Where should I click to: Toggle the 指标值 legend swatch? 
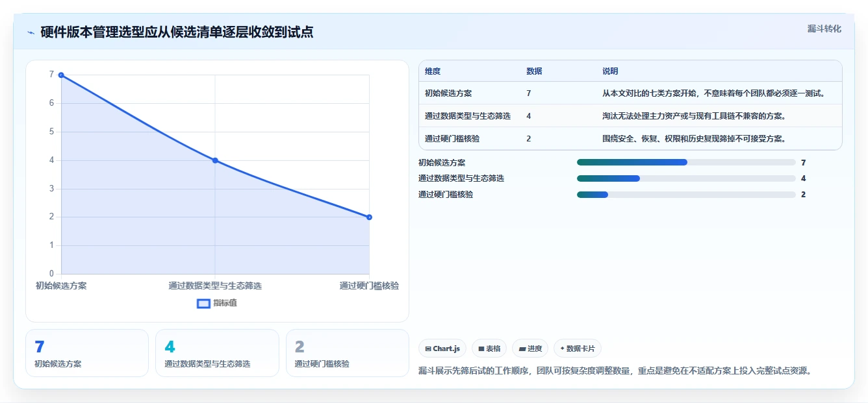coord(203,303)
